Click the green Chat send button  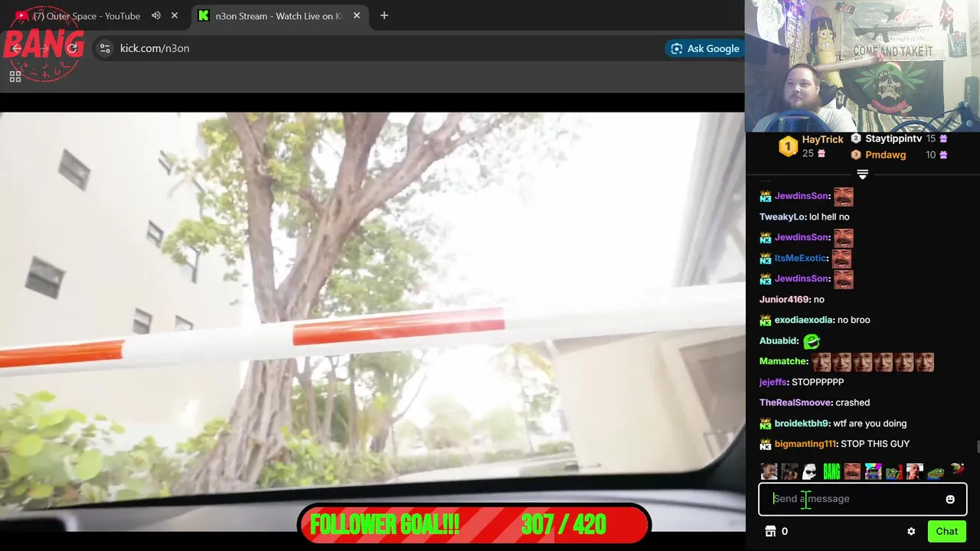coord(947,531)
